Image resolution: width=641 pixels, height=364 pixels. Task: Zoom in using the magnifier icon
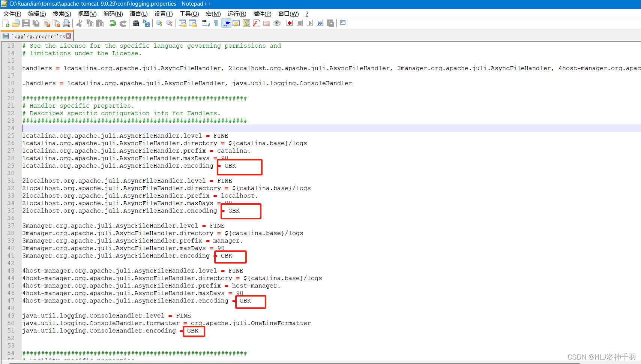tap(159, 23)
